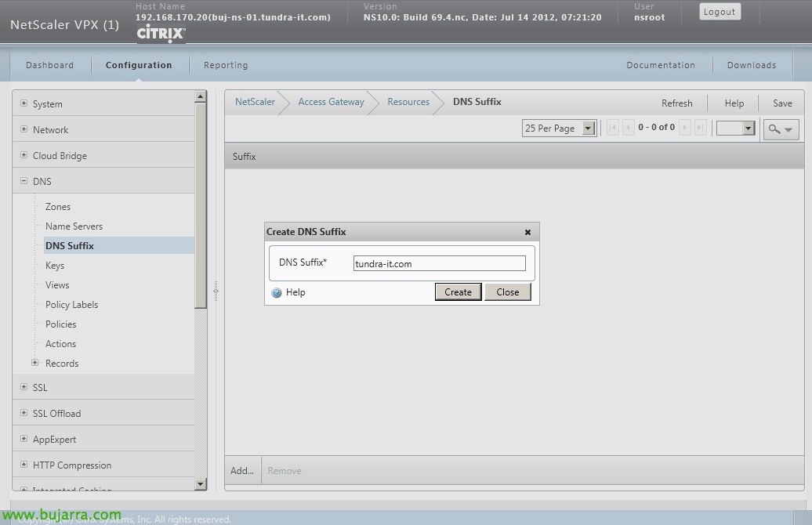Select Views in DNS tree

[57, 285]
